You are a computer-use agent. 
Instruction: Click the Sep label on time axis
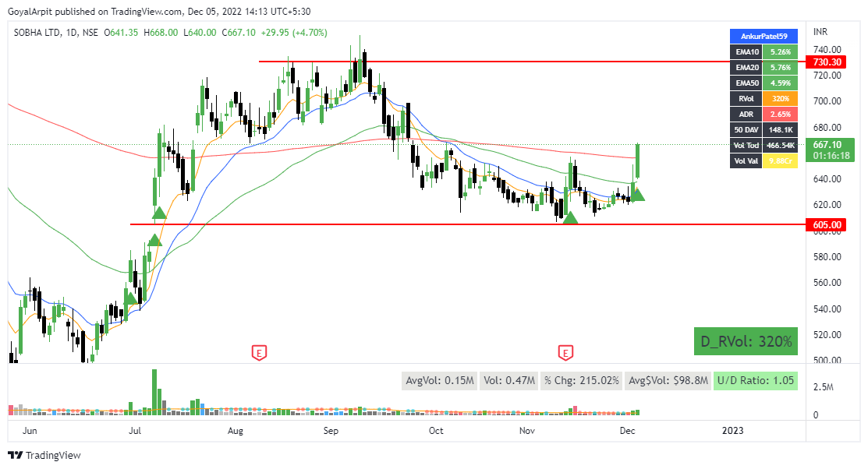331,430
